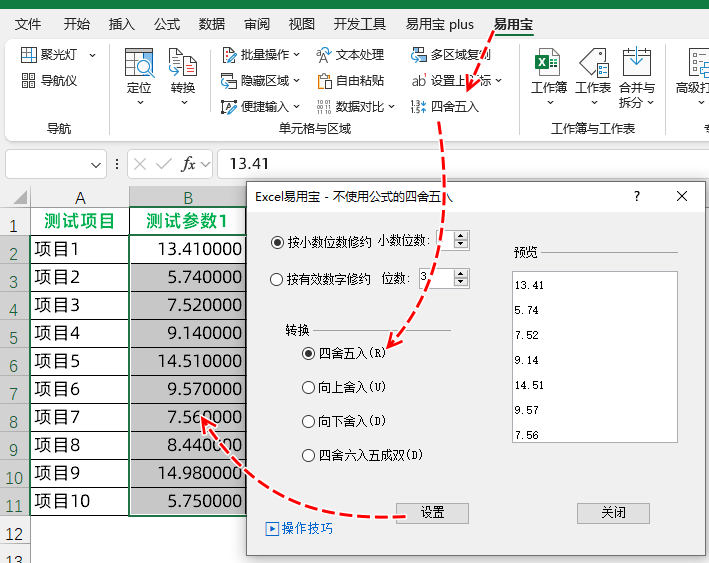Select 按小数位数修约 radio option

(276, 242)
